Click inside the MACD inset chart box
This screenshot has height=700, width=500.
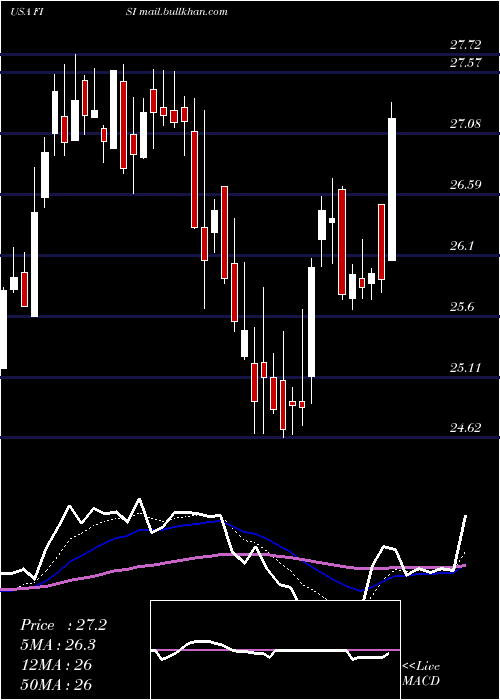[x=275, y=650]
